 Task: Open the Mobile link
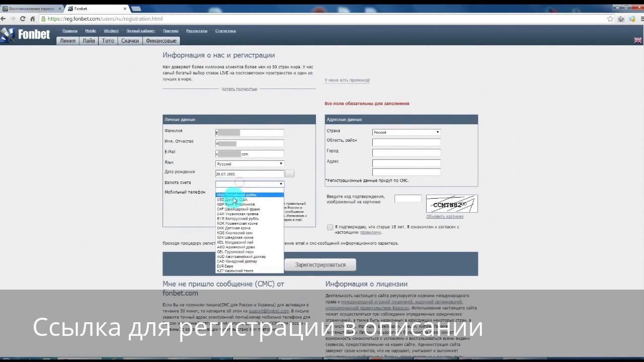pyautogui.click(x=91, y=31)
